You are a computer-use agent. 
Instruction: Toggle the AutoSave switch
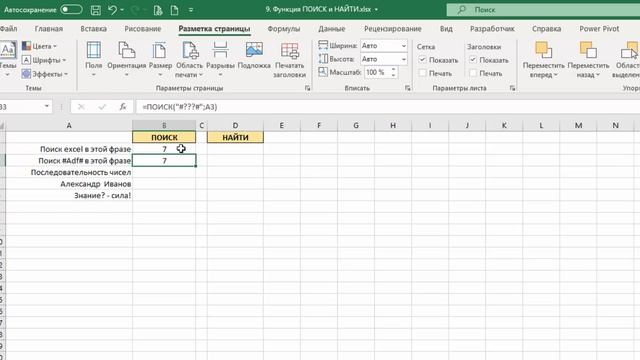(71, 9)
